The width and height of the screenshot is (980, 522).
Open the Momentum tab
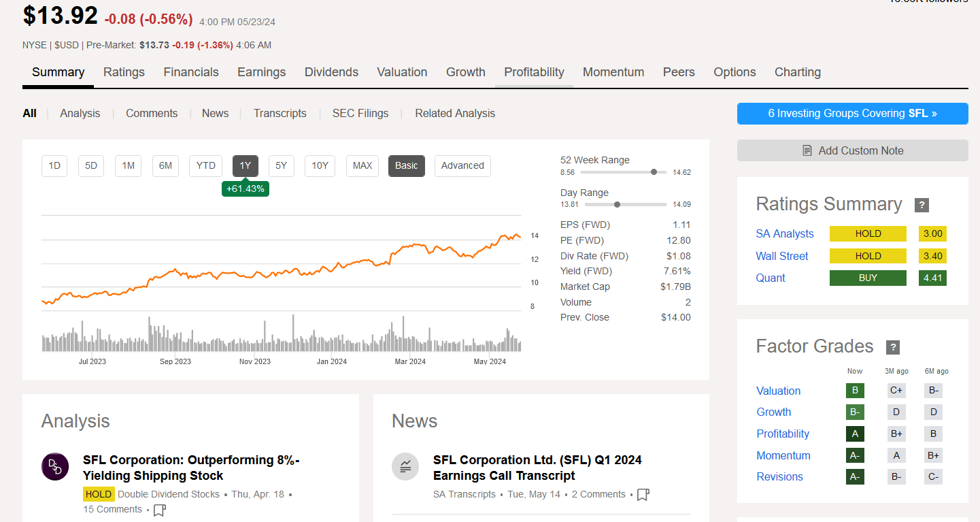tap(613, 72)
